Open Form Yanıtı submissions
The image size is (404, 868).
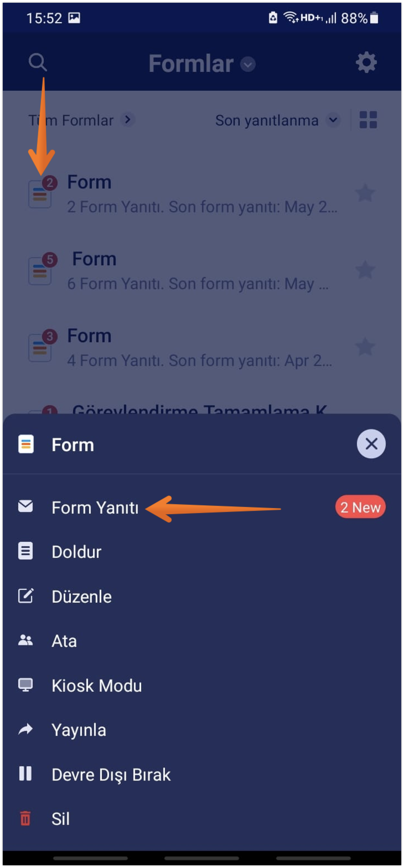point(95,508)
